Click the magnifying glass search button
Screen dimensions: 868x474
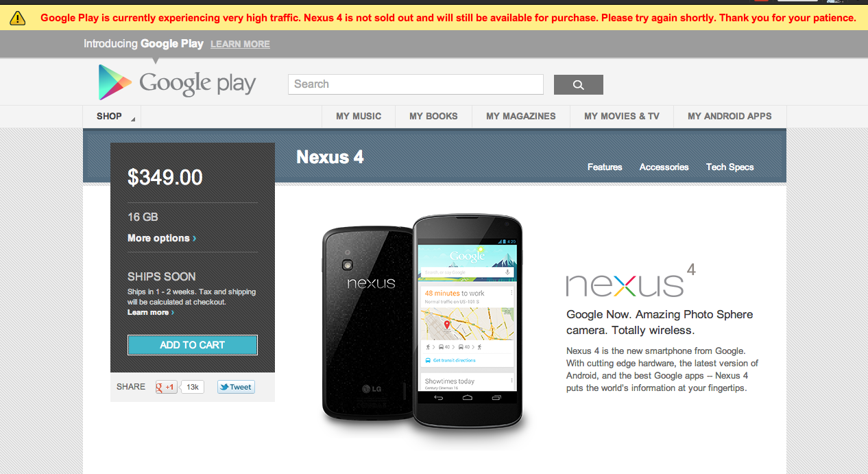click(x=578, y=84)
